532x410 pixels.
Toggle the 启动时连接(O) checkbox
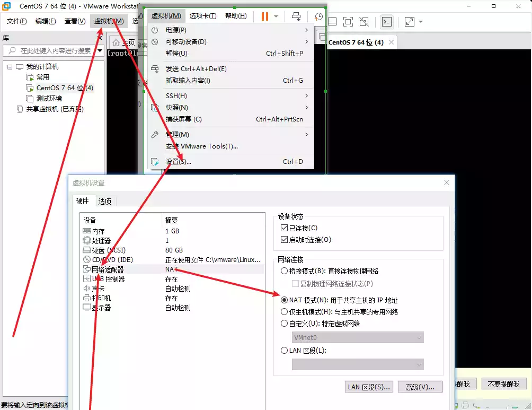click(284, 240)
